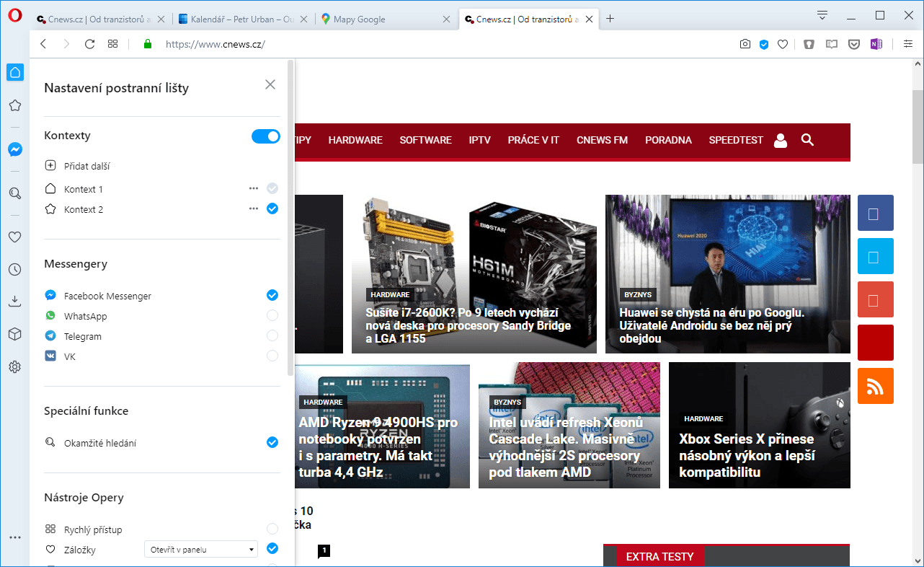Viewport: 924px width, 567px height.
Task: Click the snapshot camera icon in address bar
Action: 745,44
